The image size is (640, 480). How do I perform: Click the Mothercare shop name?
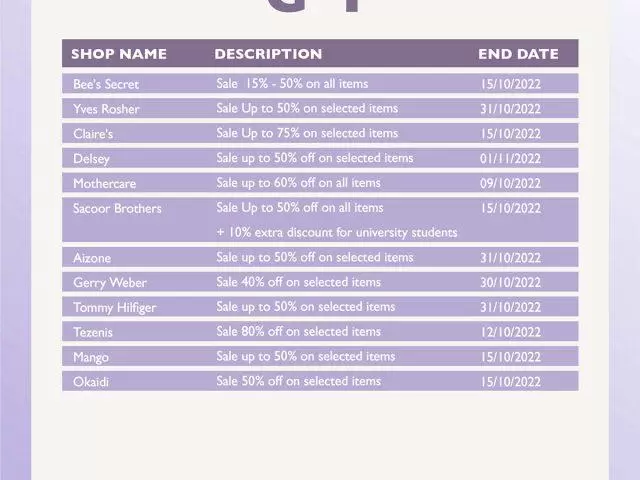[x=104, y=183]
